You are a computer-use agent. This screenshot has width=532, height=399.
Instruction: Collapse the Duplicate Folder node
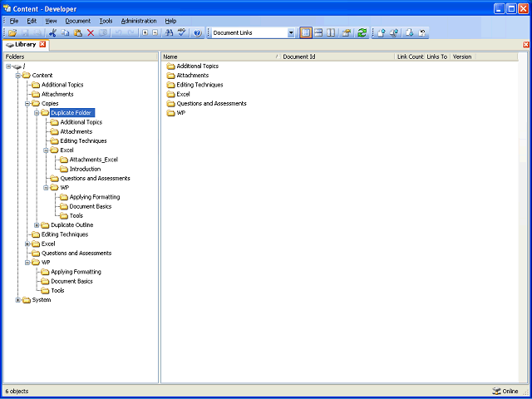point(37,113)
